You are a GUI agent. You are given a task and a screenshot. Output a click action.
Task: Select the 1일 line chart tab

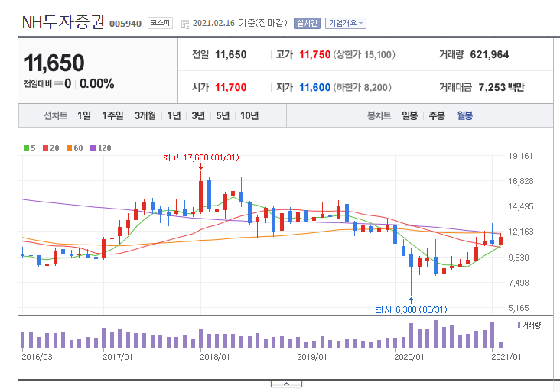pos(84,115)
